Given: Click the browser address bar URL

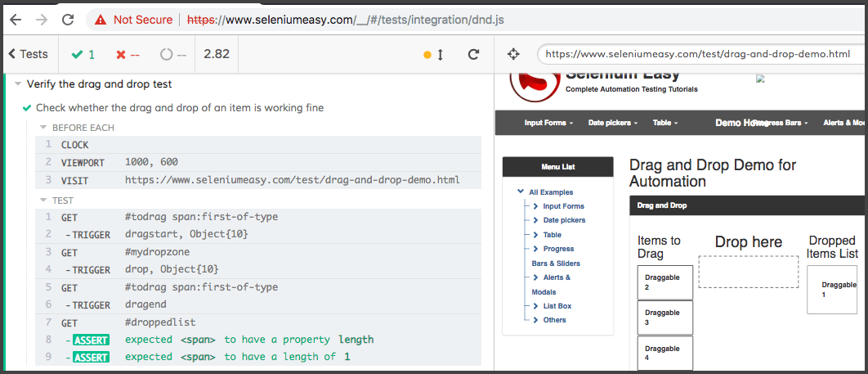Looking at the screenshot, I should pyautogui.click(x=346, y=20).
